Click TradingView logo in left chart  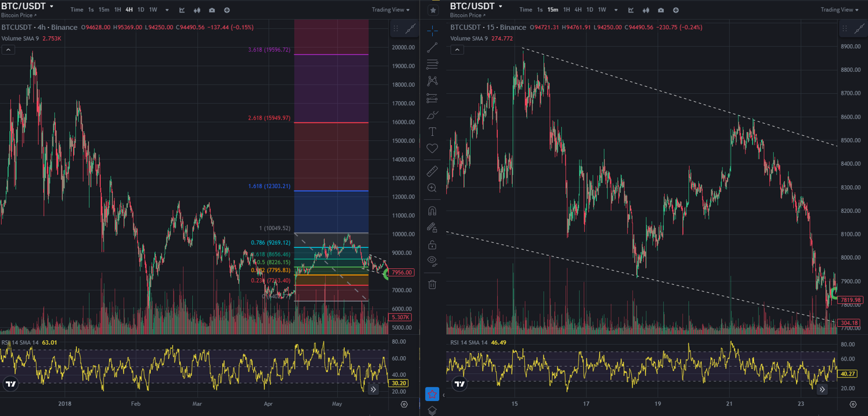tap(10, 383)
